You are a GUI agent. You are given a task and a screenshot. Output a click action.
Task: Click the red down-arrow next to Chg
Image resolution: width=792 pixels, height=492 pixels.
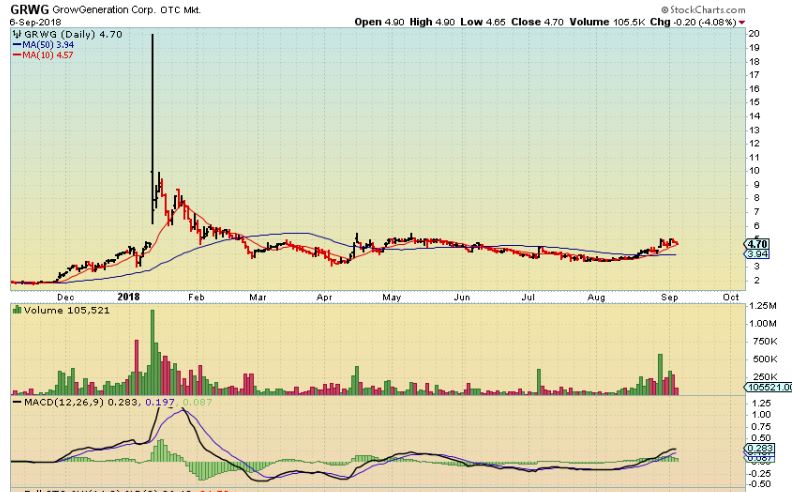741,22
